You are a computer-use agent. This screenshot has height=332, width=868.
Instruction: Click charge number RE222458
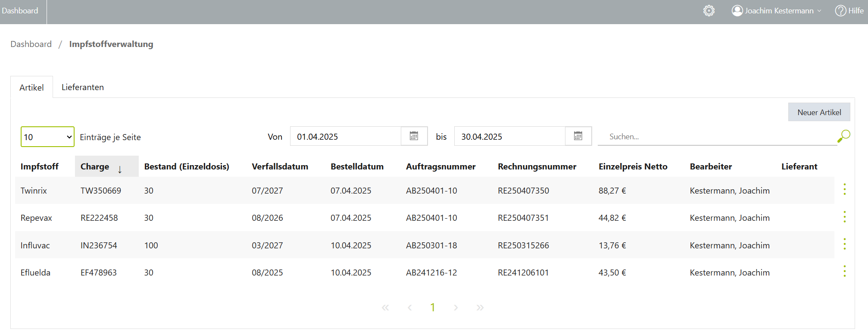click(x=99, y=218)
